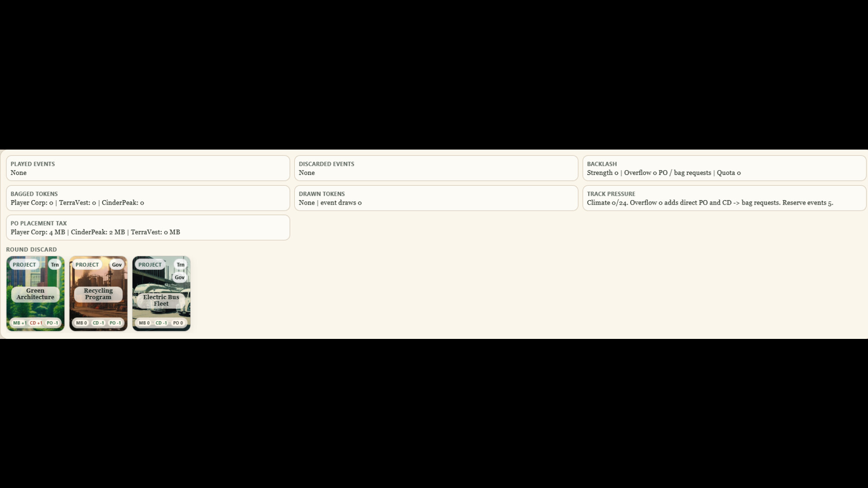Click the Backlash strength panel

pyautogui.click(x=724, y=168)
